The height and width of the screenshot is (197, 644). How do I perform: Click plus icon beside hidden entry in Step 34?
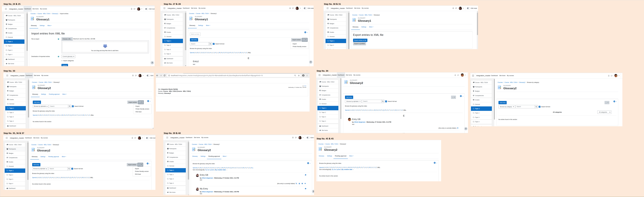click(x=458, y=128)
